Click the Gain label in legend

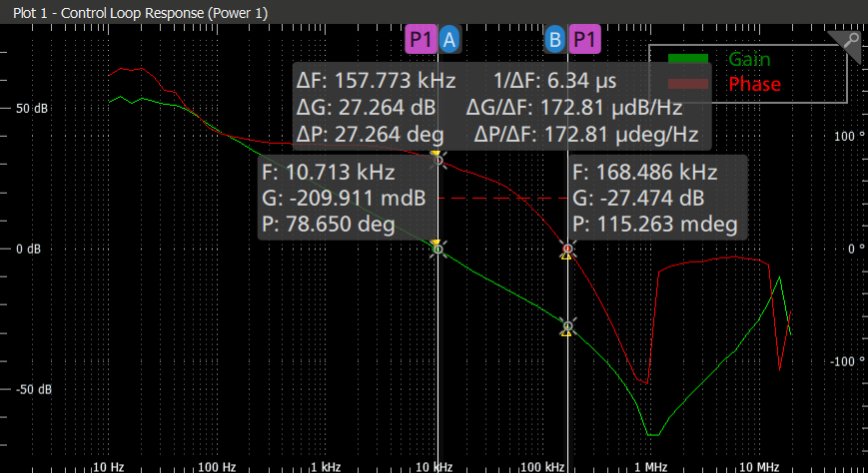[749, 60]
